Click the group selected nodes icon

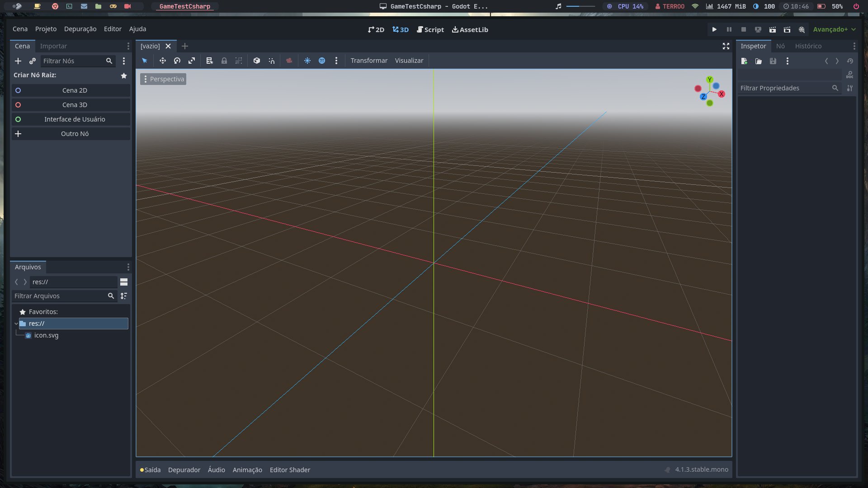click(239, 61)
